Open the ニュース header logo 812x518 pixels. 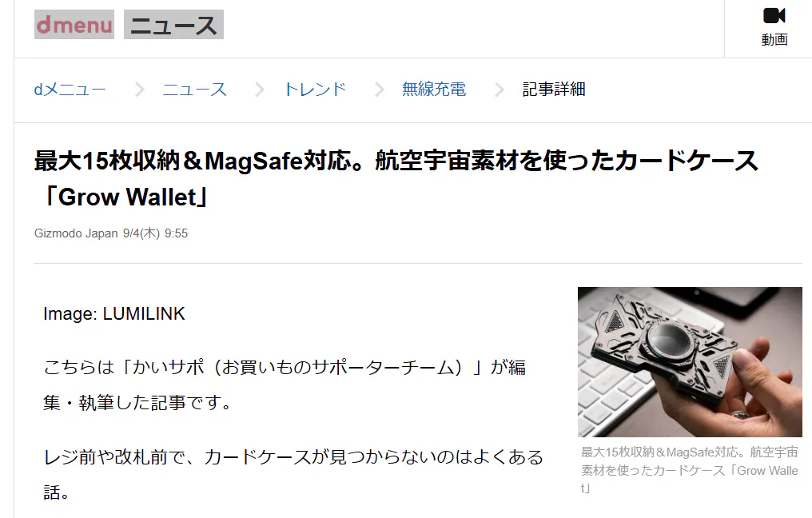click(173, 24)
